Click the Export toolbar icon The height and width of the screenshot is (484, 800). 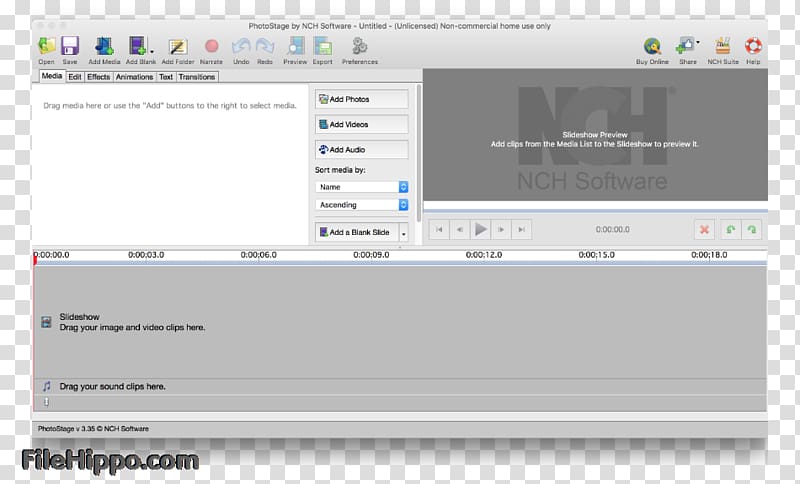(x=322, y=50)
